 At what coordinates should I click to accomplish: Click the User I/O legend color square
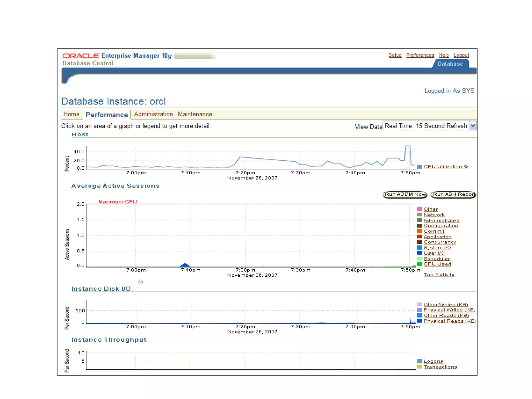419,253
